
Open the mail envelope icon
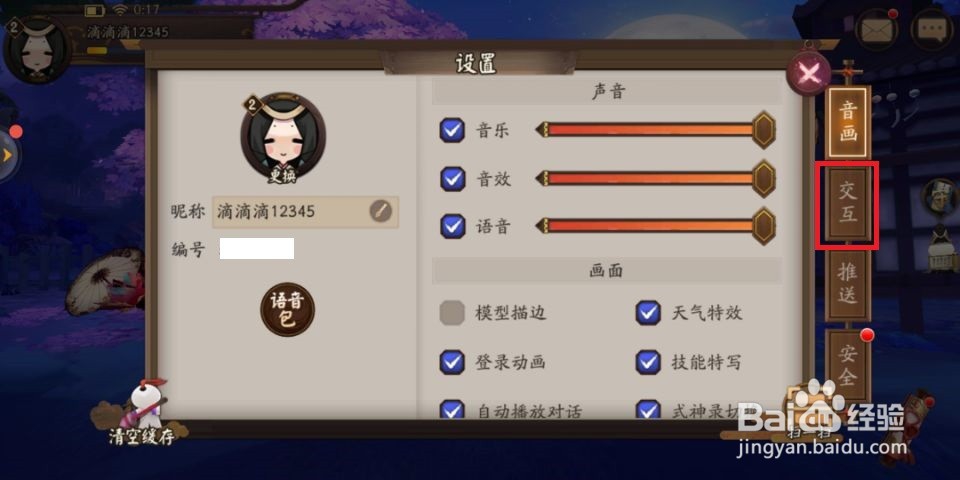pyautogui.click(x=876, y=29)
